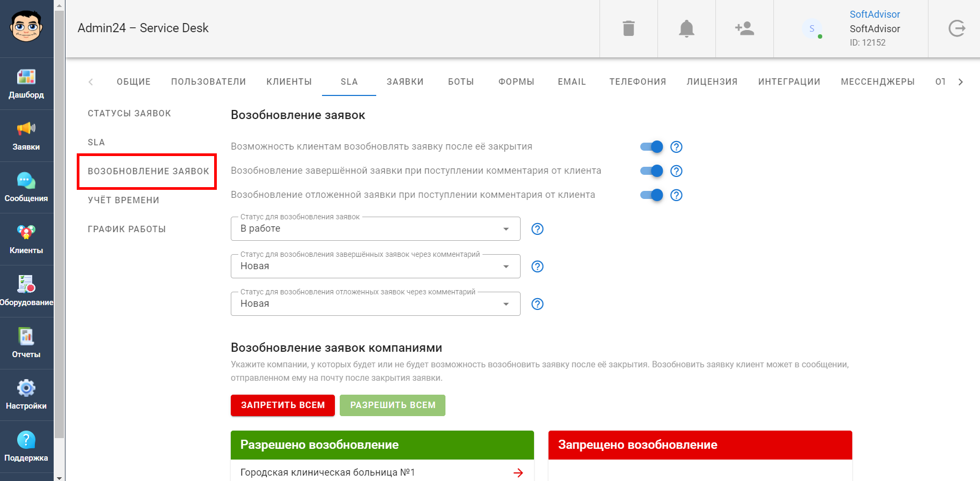The width and height of the screenshot is (980, 481).
Task: Click the avatar logo in the sidebar
Action: 26,26
